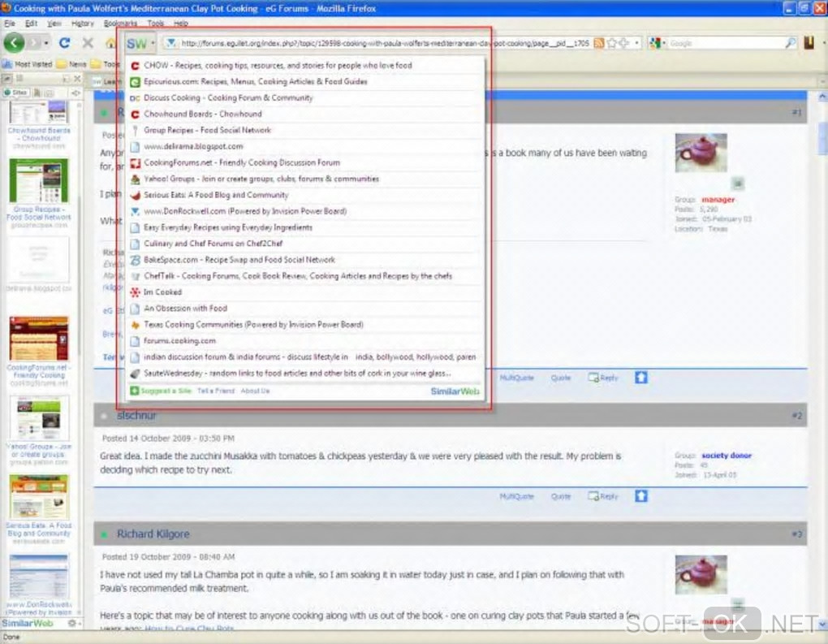Select Texas Cooking Communities entry
Screen dimensions: 828x644
tap(305, 324)
